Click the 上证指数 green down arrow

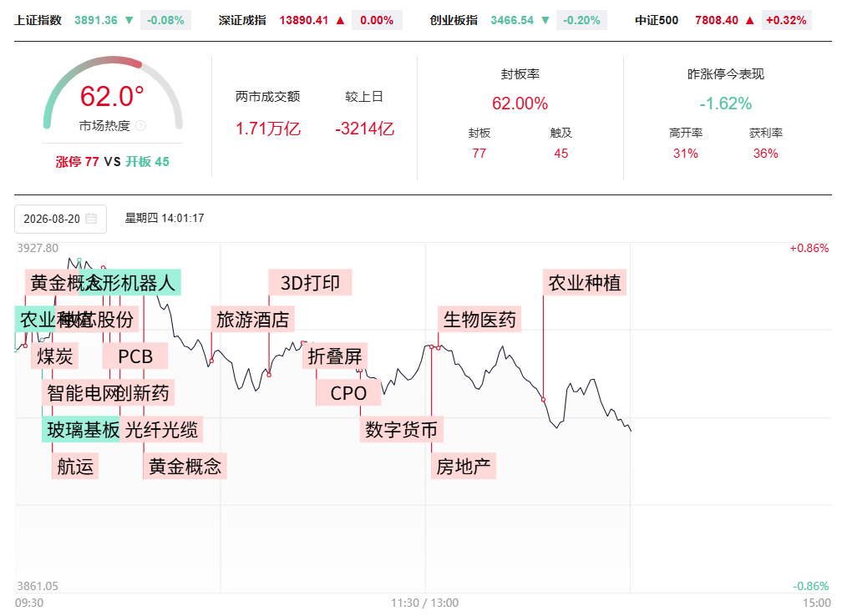tap(129, 21)
